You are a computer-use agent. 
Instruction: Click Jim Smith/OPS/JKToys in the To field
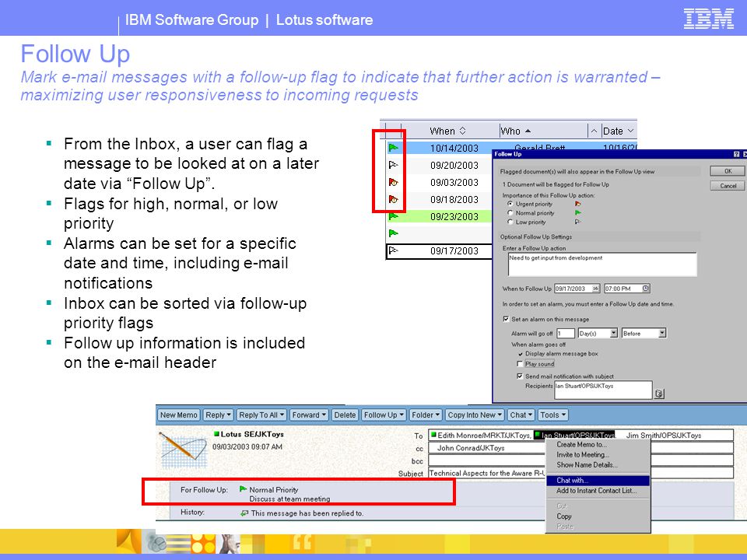pyautogui.click(x=663, y=436)
